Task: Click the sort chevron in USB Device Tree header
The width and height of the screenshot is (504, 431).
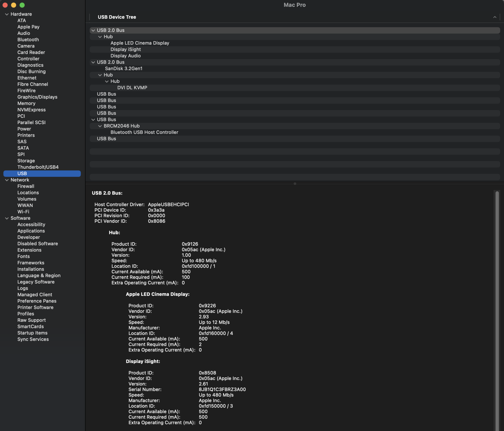Action: 495,17
